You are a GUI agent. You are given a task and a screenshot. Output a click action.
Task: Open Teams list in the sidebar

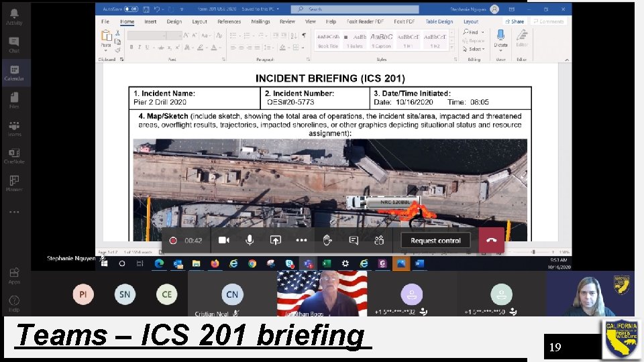point(14,129)
